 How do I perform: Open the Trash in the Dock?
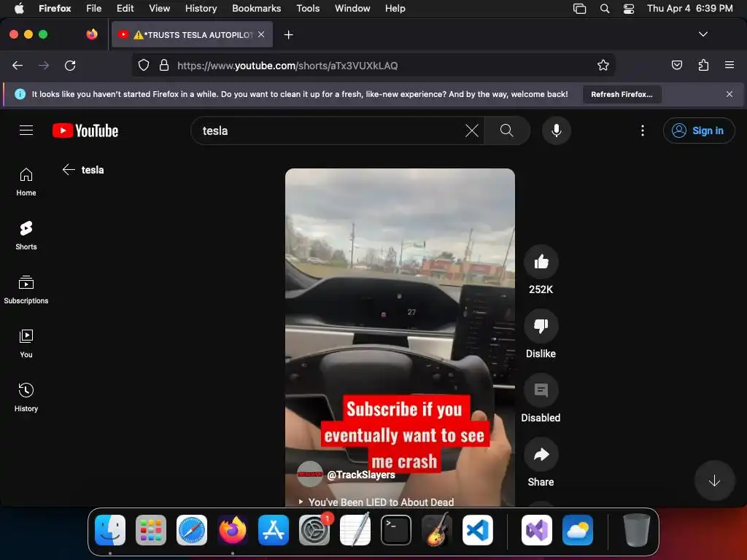tap(636, 530)
